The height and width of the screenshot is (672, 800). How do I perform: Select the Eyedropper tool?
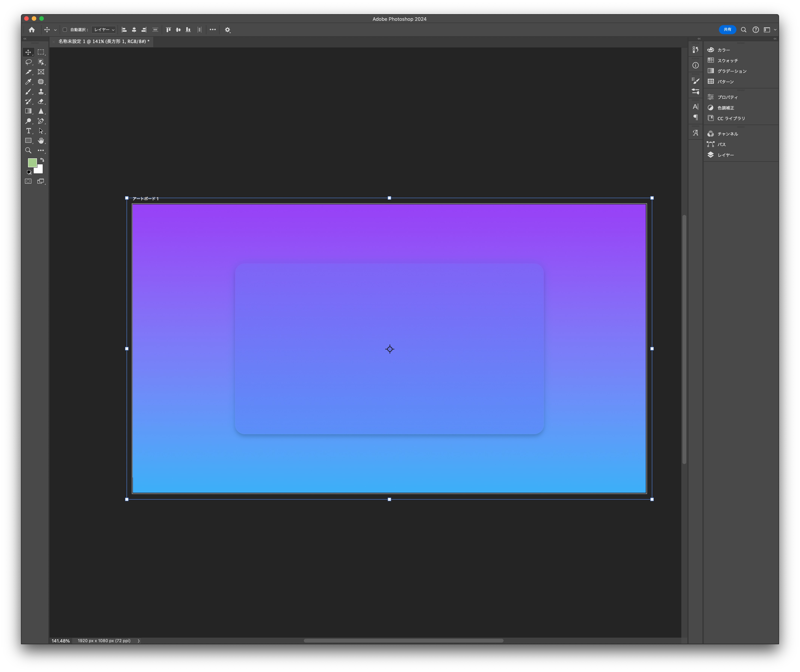pyautogui.click(x=29, y=82)
